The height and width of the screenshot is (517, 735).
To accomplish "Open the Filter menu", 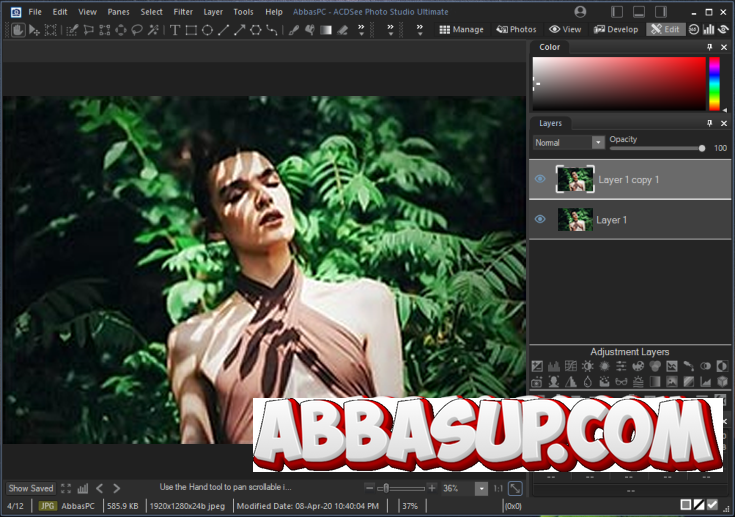I will coord(183,12).
